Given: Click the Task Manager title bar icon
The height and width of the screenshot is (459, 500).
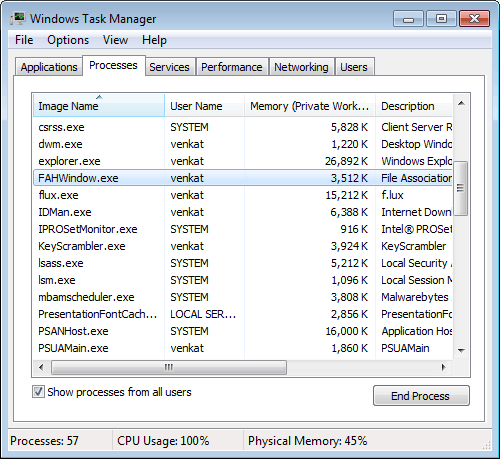Looking at the screenshot, I should [18, 18].
